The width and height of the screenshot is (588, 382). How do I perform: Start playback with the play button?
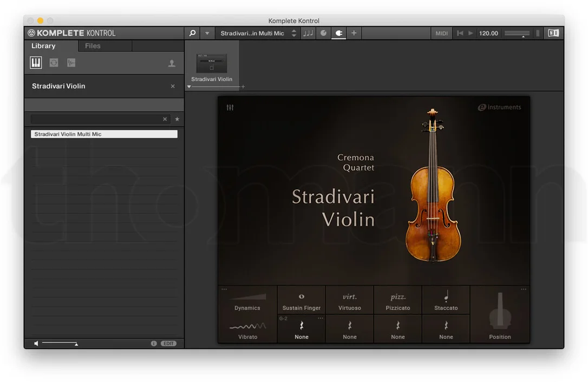pyautogui.click(x=471, y=33)
